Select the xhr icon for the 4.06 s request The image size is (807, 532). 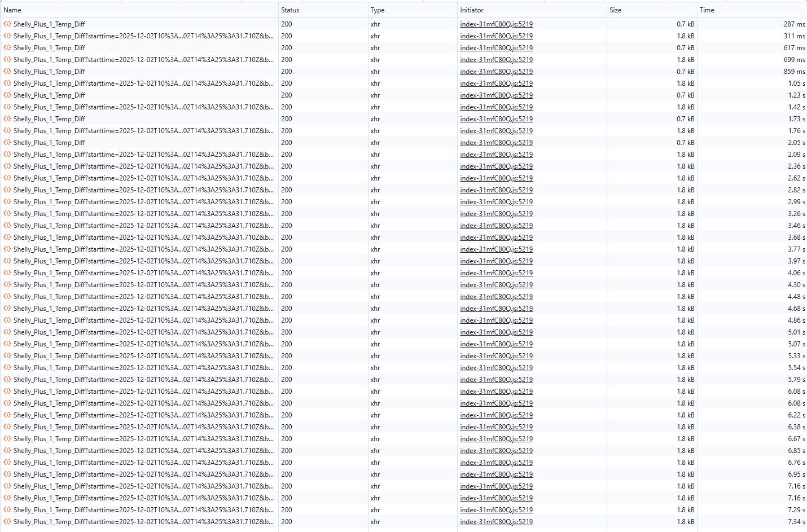tap(7, 273)
